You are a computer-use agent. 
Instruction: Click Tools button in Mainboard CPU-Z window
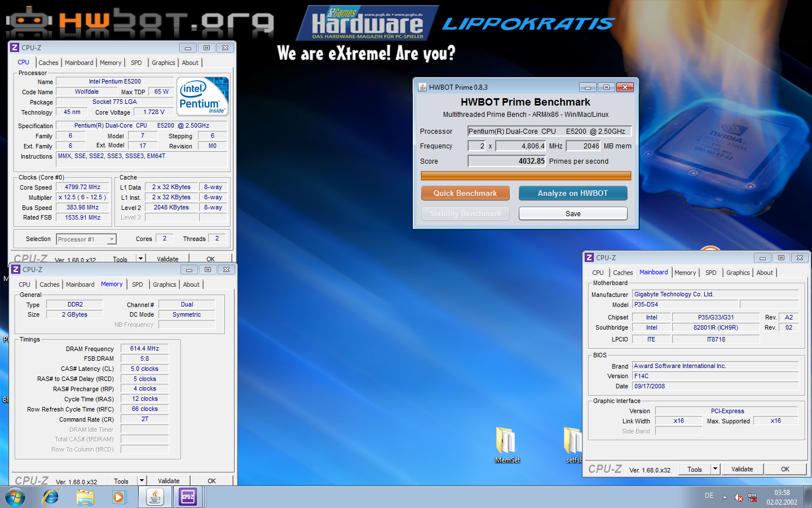tap(695, 469)
